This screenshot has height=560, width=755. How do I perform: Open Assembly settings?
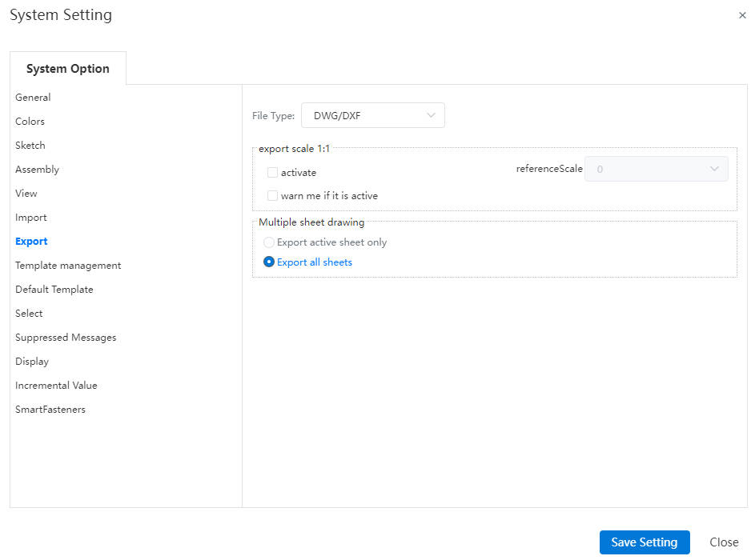(37, 170)
